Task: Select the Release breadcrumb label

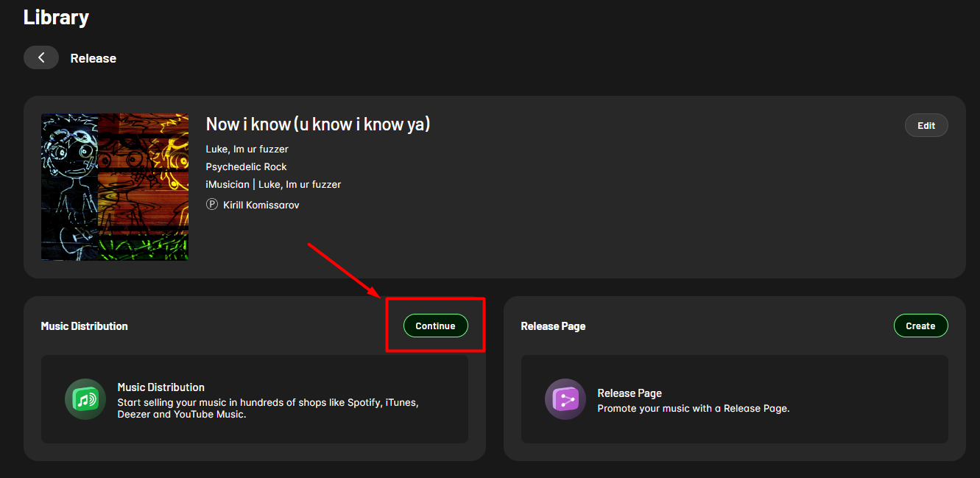Action: [x=93, y=58]
